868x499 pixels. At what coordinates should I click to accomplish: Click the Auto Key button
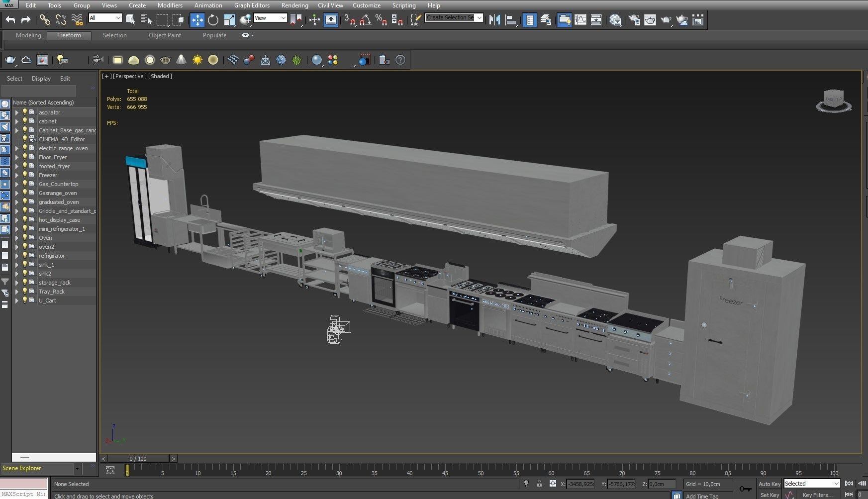coord(770,484)
